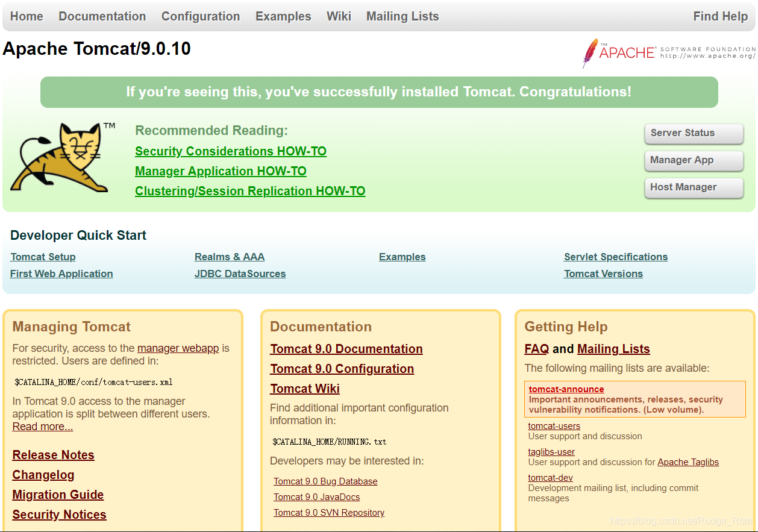Screen dimensions: 758x532
Task: Click the Recommended Reading: heading
Action: pos(211,131)
